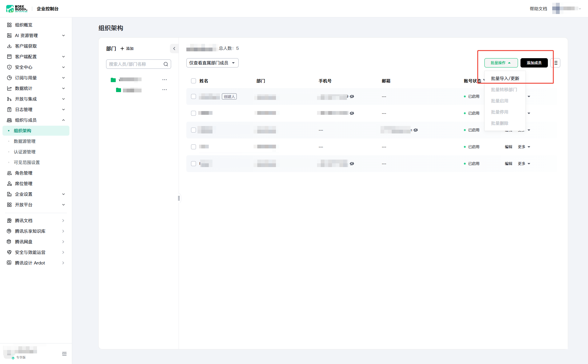The image size is (588, 364).
Task: Check the last member row checkbox
Action: coord(194,164)
